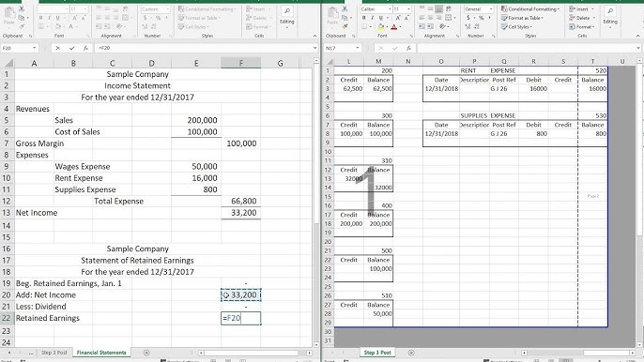The width and height of the screenshot is (644, 362).
Task: Open Editing search group in Step 3 Post window
Action: pyautogui.click(x=610, y=17)
